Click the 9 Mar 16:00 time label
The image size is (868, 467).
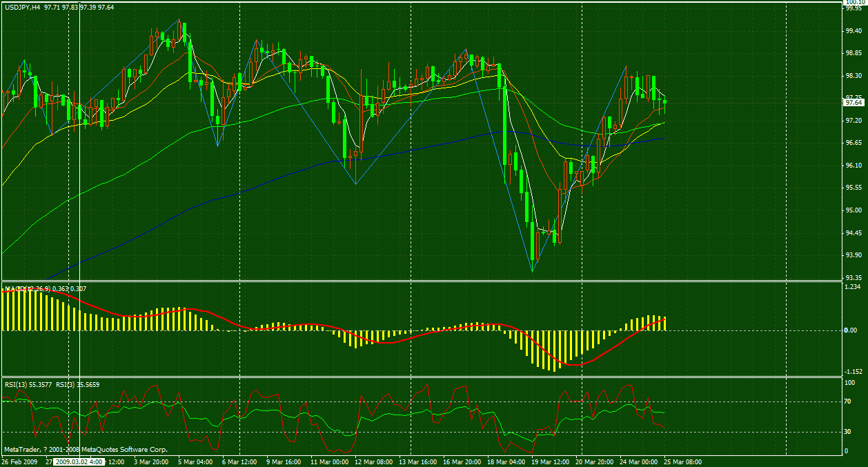283,461
